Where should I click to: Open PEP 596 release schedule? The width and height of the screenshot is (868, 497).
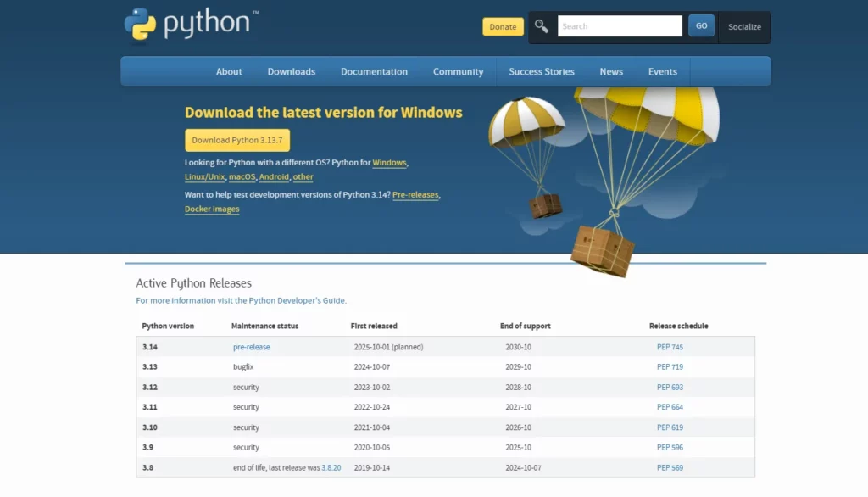[x=670, y=447]
